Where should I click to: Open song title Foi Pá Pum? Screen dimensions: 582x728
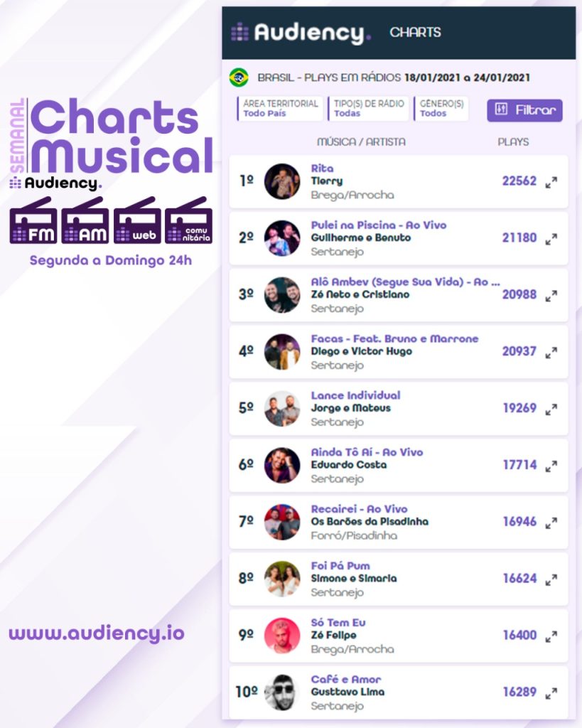click(x=340, y=566)
